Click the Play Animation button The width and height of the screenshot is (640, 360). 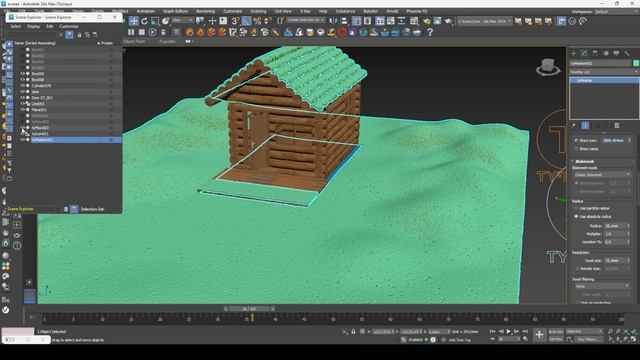pyautogui.click(x=509, y=331)
